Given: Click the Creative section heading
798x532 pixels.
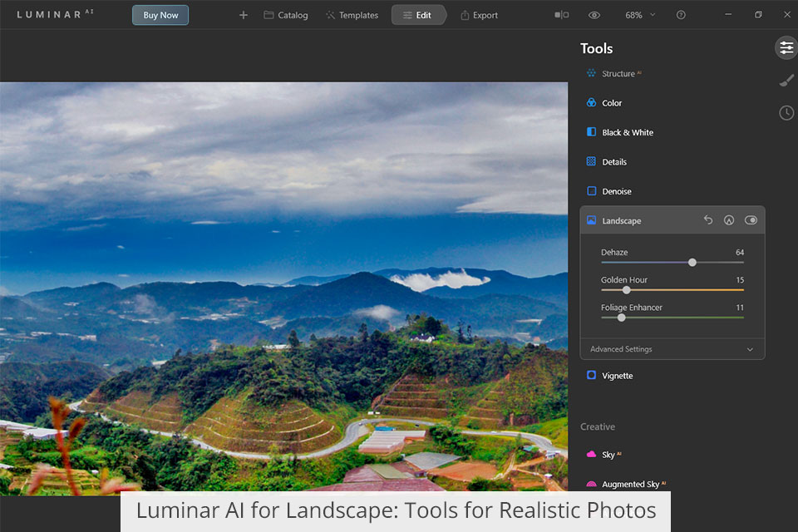Looking at the screenshot, I should (598, 426).
